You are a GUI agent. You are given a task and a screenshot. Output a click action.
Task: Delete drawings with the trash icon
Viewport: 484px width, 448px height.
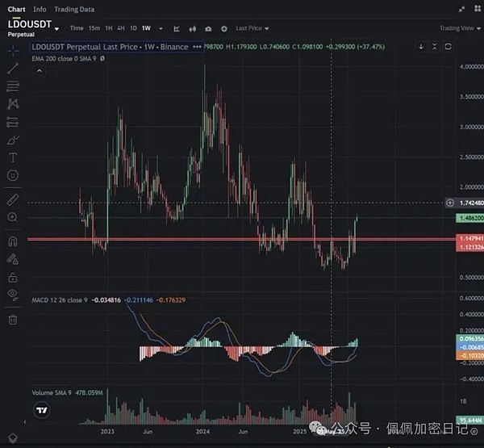tap(12, 320)
